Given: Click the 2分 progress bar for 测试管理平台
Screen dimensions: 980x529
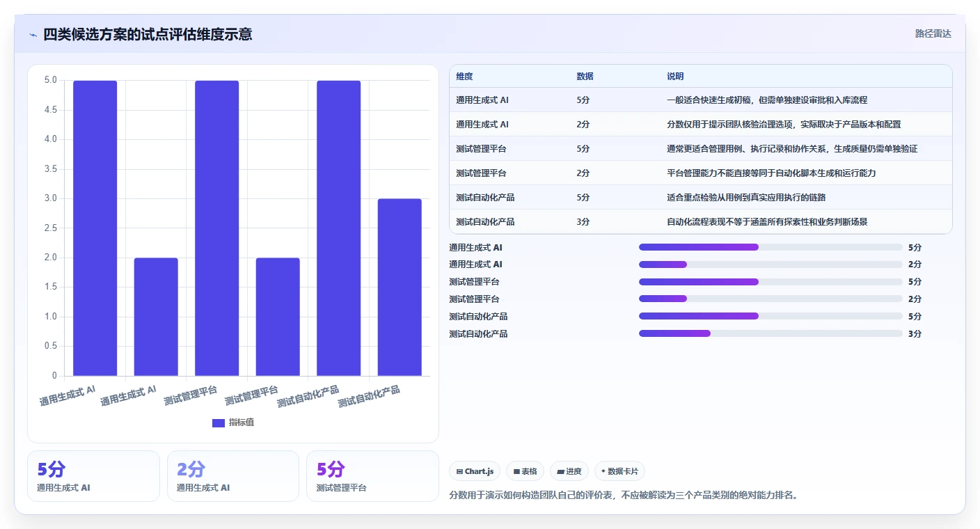Looking at the screenshot, I should coord(770,299).
